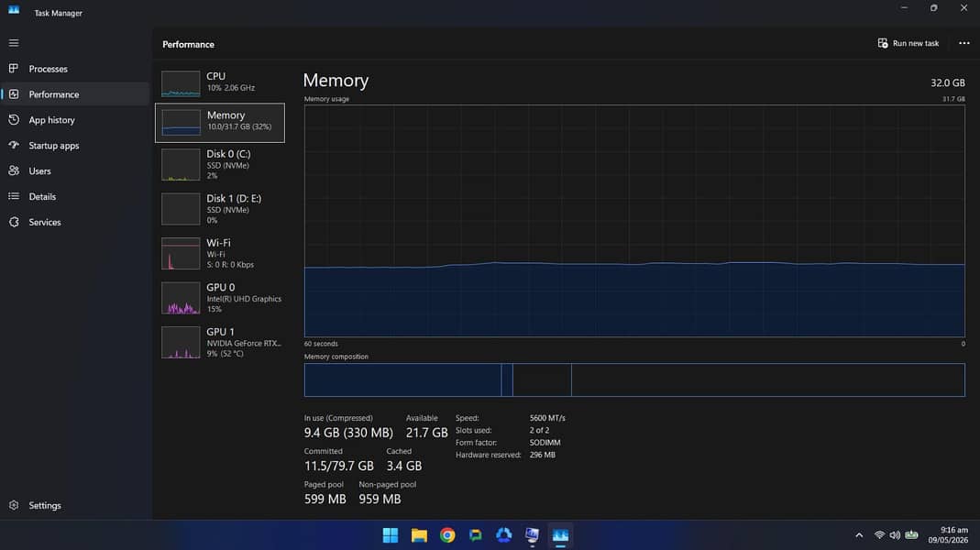Click the Committed value 11.5/79.7 GB

339,466
